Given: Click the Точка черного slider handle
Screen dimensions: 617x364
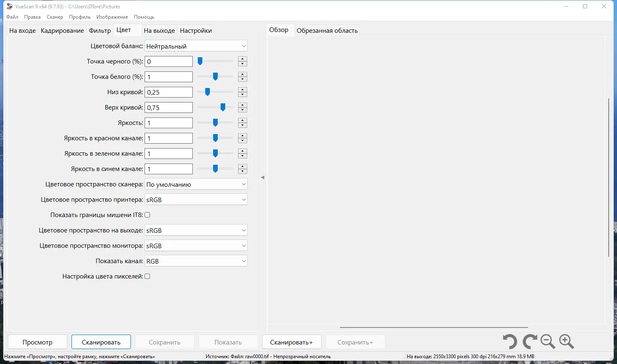Looking at the screenshot, I should click(200, 61).
